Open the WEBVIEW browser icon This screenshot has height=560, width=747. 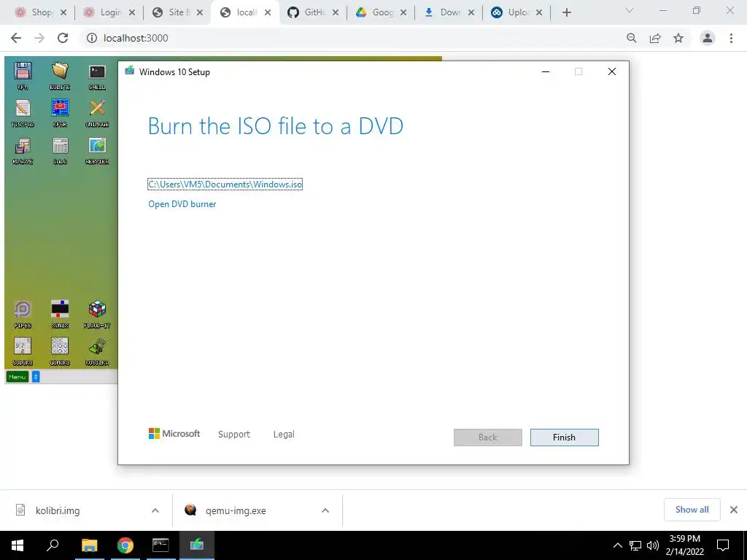click(97, 150)
